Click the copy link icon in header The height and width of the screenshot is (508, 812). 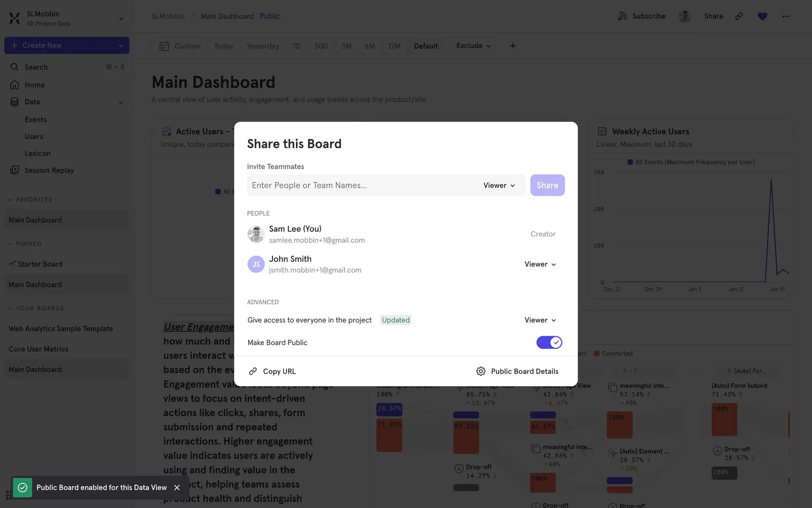click(739, 16)
